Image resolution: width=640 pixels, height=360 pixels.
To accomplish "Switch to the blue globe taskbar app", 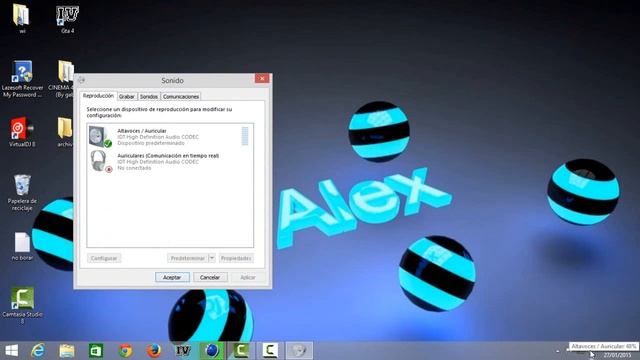I will (212, 351).
